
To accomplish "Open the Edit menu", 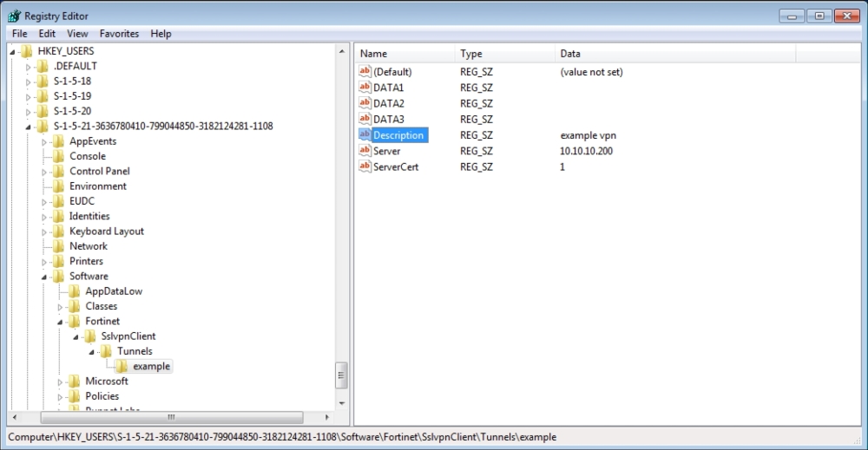I will coord(47,34).
